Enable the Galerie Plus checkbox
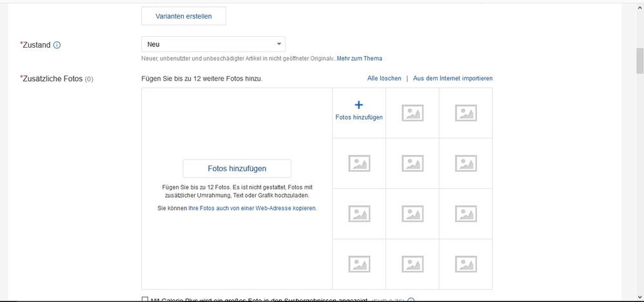This screenshot has height=302, width=644. click(x=145, y=299)
